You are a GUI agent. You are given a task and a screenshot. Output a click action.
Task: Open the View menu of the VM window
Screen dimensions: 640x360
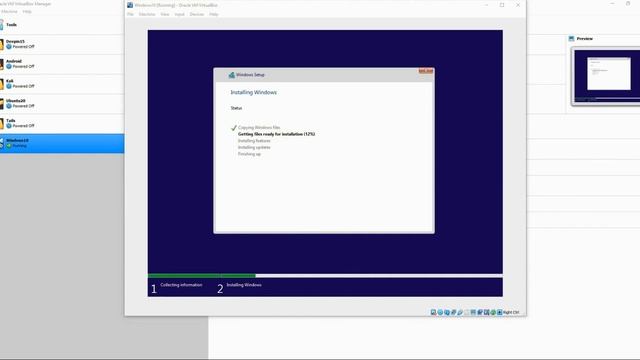[x=165, y=14]
